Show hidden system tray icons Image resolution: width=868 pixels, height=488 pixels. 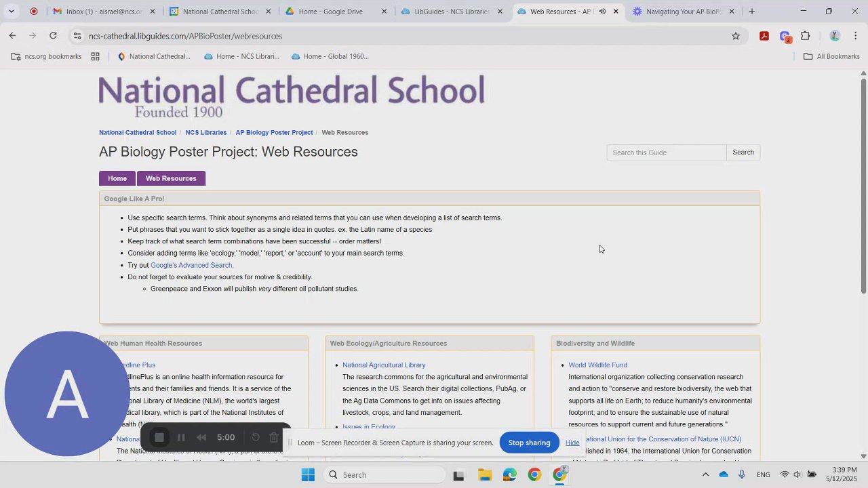705,474
